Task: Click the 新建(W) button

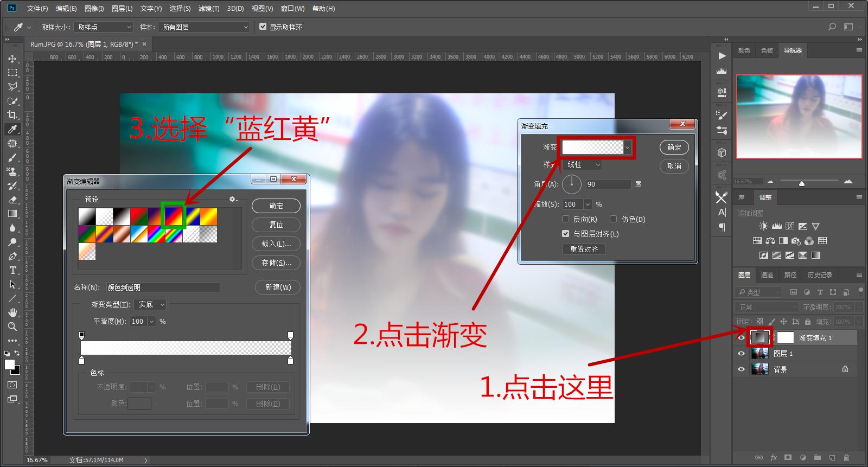Action: 278,287
